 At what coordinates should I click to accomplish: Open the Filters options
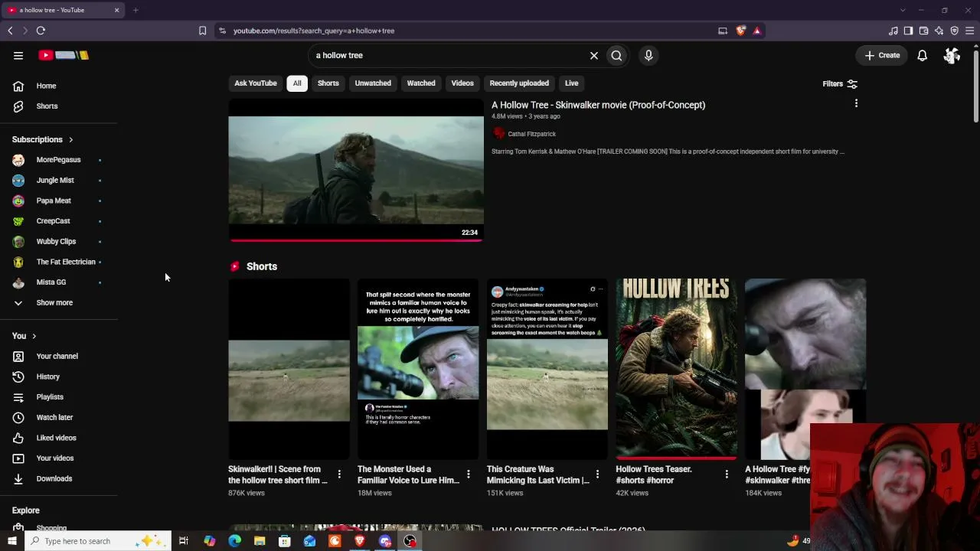click(840, 83)
